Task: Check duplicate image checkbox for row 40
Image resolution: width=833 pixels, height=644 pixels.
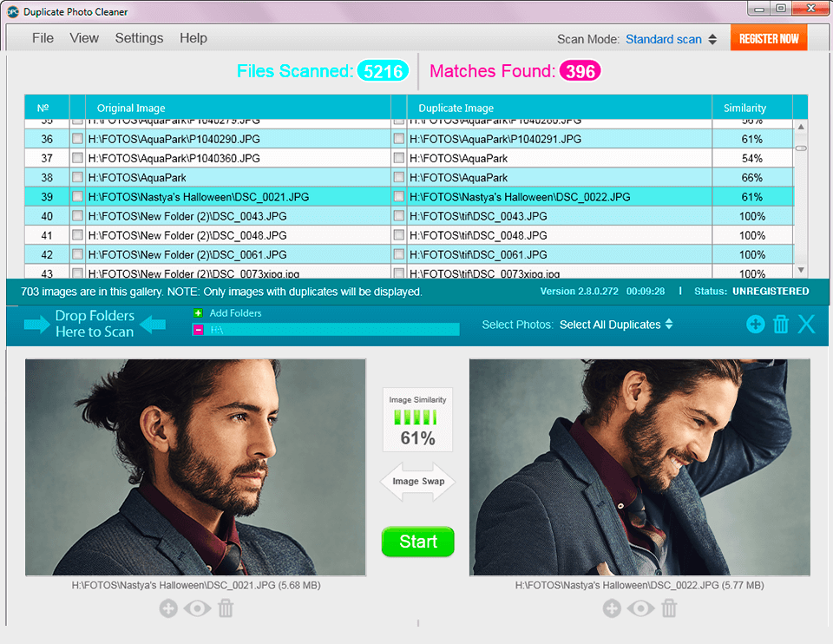Action: point(398,216)
